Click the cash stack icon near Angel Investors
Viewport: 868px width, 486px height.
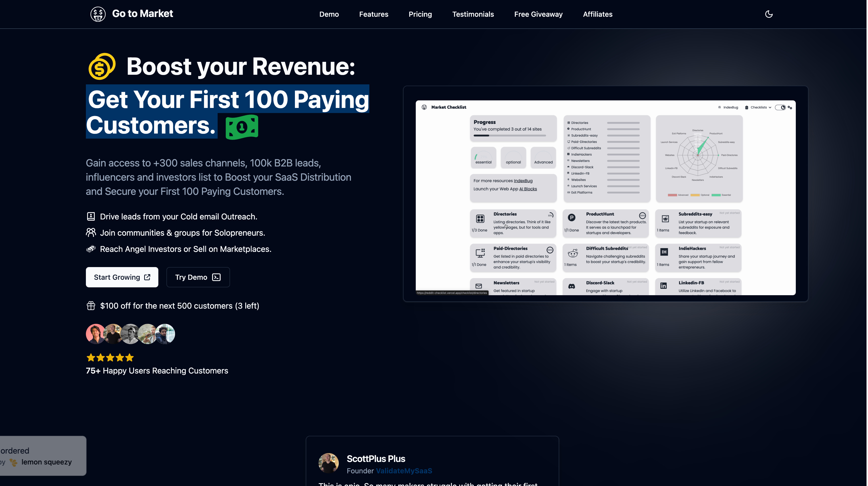(91, 249)
